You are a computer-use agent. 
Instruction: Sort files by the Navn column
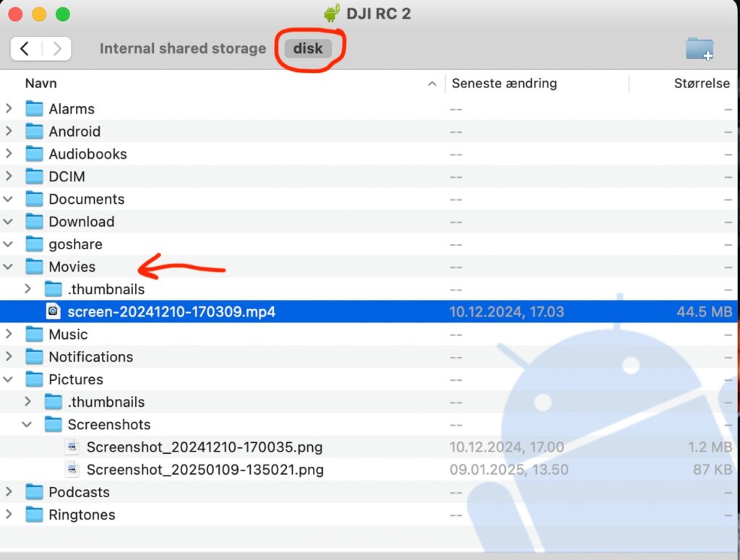(40, 84)
